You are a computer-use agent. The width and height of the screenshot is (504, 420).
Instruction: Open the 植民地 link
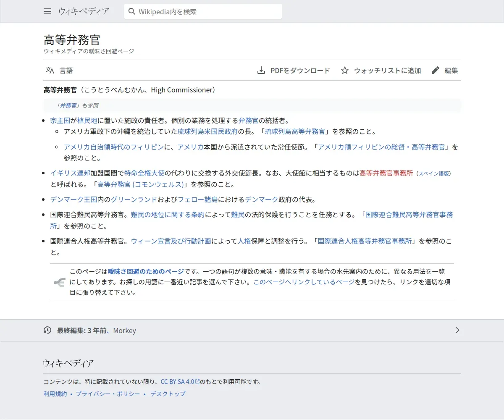tap(87, 121)
